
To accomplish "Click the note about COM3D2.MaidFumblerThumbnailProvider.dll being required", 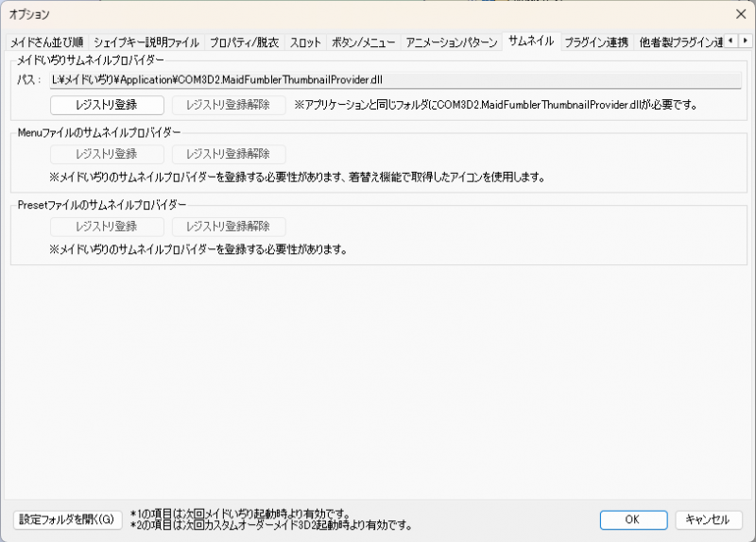I will coord(495,105).
